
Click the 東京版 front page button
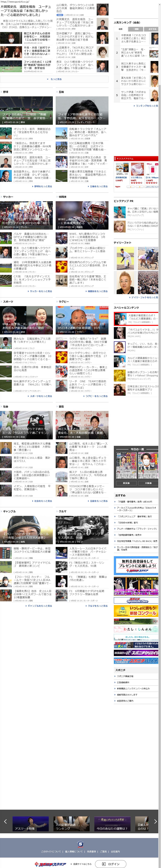click(126, 483)
